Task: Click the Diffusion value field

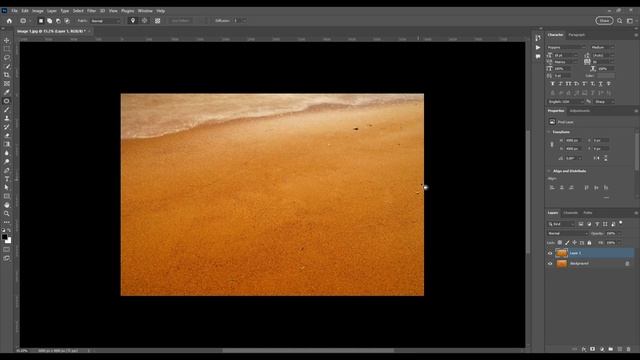Action: [x=237, y=21]
